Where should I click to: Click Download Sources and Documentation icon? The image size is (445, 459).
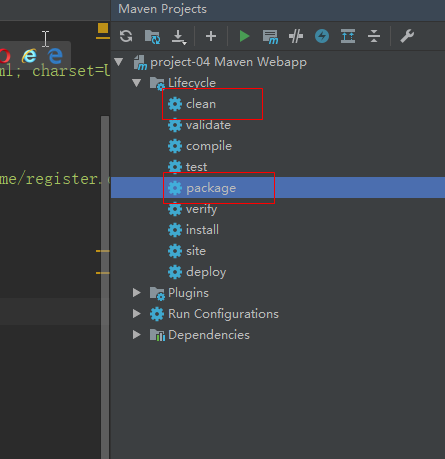point(179,37)
